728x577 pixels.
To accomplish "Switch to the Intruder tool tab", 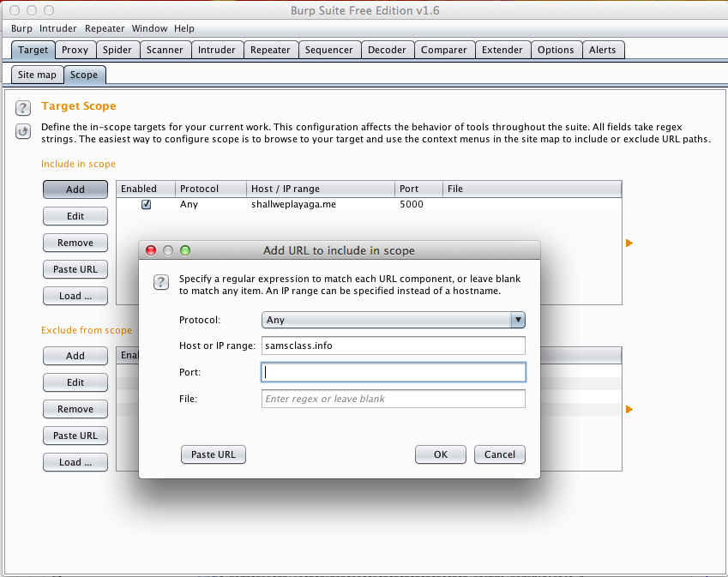I will 216,50.
